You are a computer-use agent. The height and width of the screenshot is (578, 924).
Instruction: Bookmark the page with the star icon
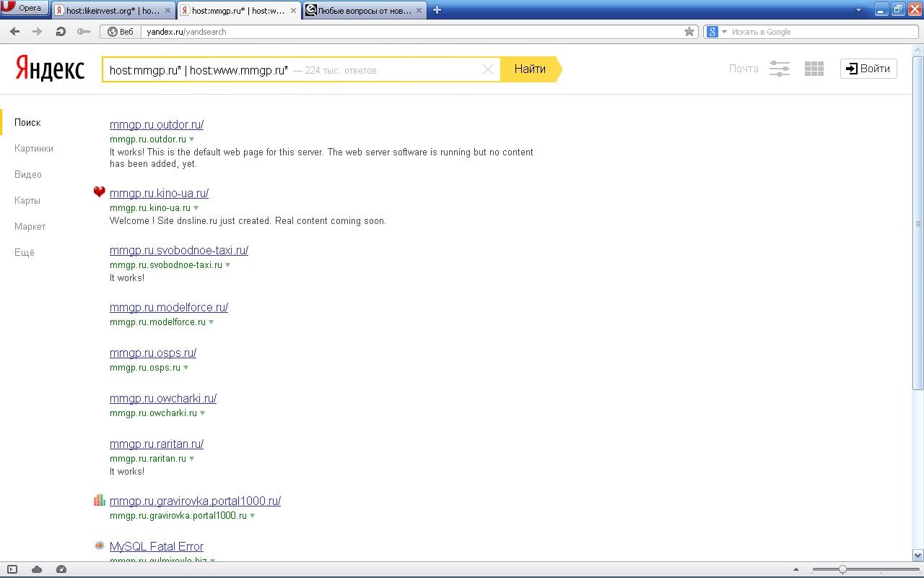(689, 32)
